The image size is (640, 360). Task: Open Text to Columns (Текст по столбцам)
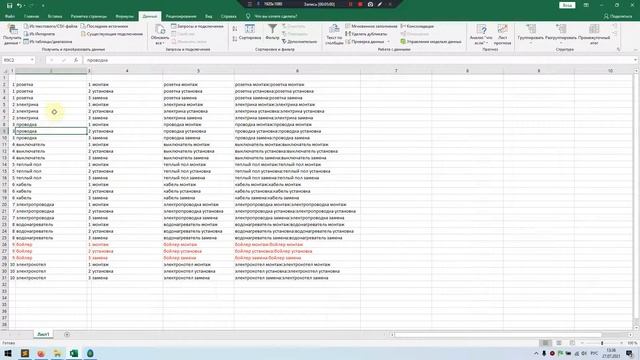tap(334, 35)
